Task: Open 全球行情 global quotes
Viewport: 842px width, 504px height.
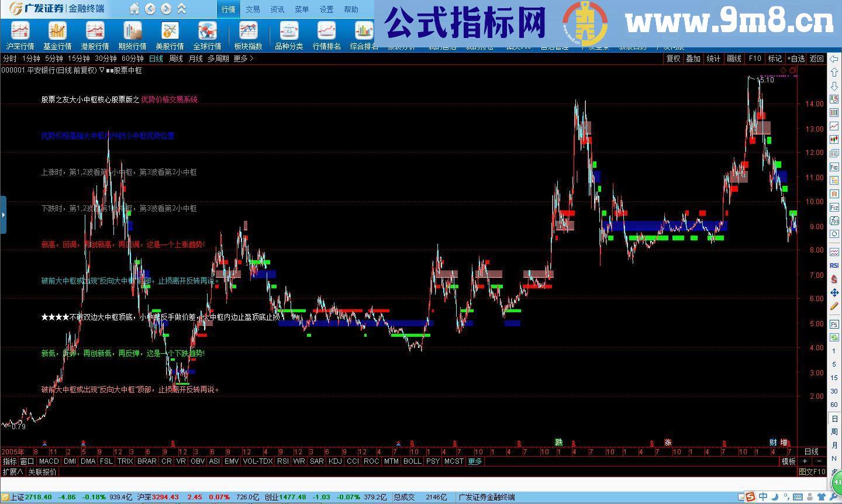Action: (x=207, y=36)
